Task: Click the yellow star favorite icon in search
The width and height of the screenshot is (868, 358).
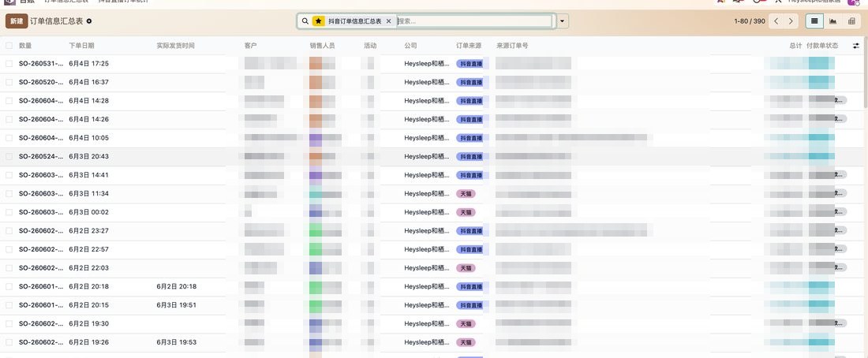Action: 318,21
